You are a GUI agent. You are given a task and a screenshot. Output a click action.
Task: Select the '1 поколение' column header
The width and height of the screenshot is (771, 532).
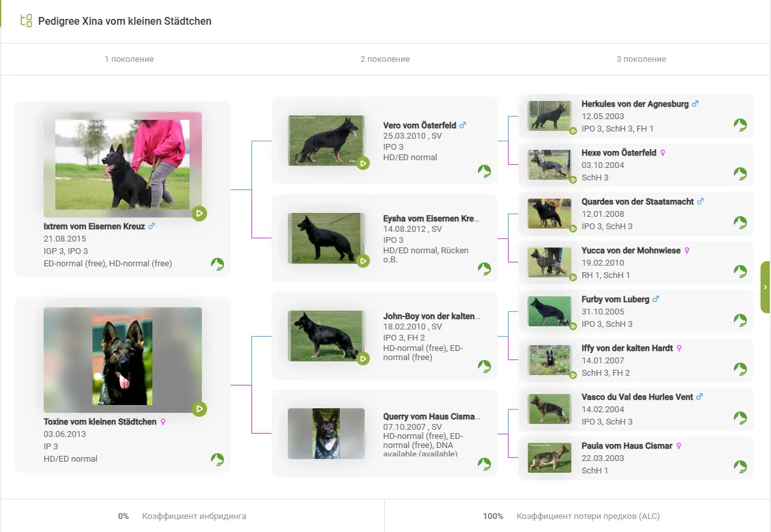pos(129,59)
